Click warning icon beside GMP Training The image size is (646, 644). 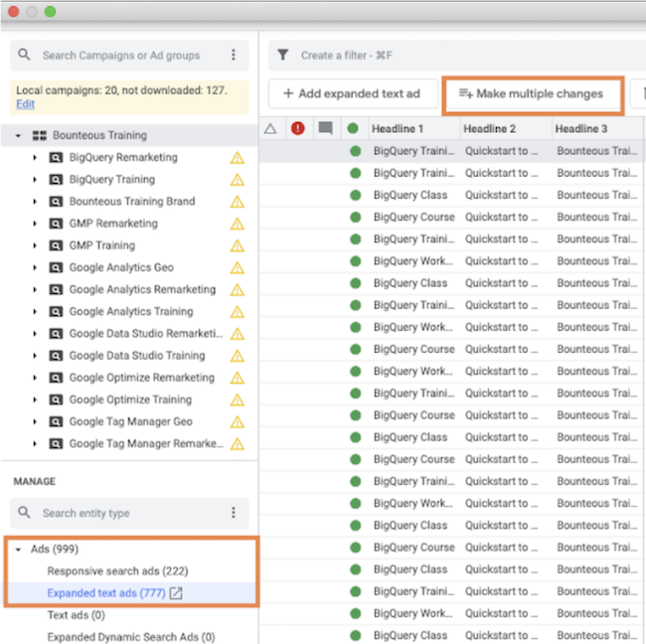[238, 246]
